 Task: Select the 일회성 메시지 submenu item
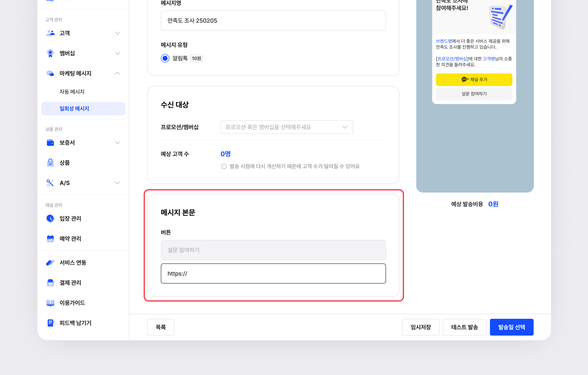click(74, 109)
